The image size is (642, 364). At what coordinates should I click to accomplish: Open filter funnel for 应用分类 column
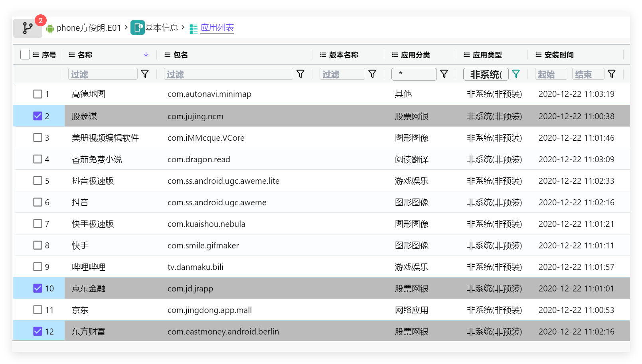[444, 74]
